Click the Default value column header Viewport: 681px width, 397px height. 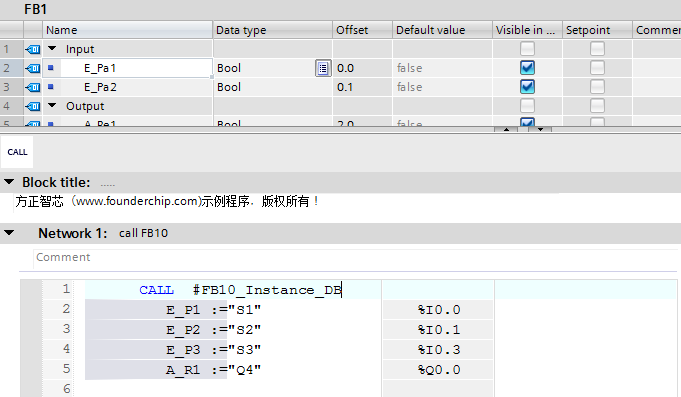click(443, 30)
